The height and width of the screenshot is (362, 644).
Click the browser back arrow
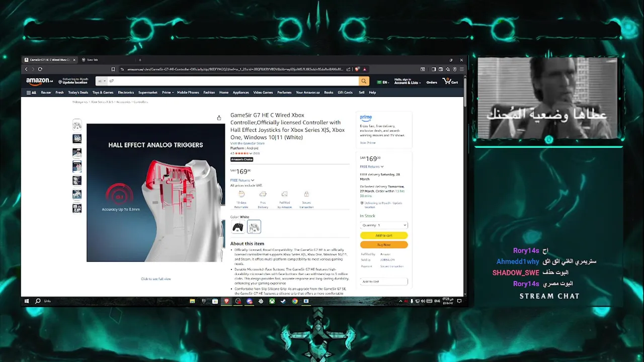[27, 69]
